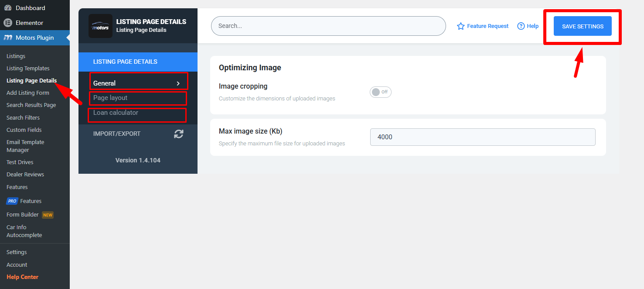Click the Elementor icon in sidebar
Screen dimensions: 644x289
(x=8, y=23)
